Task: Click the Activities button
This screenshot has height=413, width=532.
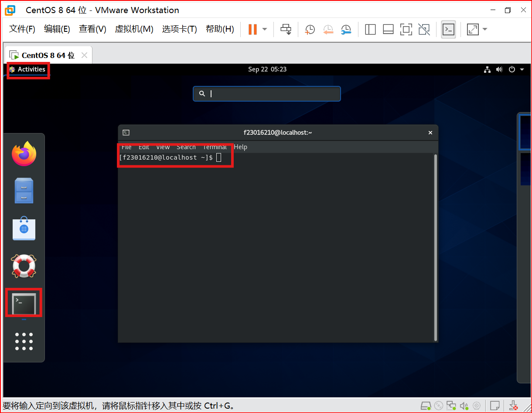Action: [x=28, y=69]
